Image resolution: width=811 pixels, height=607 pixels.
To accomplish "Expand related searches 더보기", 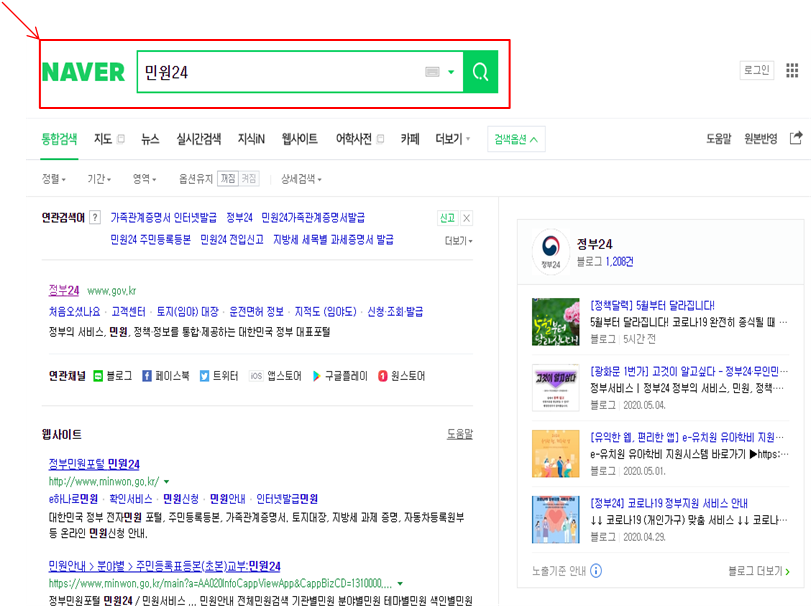I will [x=459, y=241].
